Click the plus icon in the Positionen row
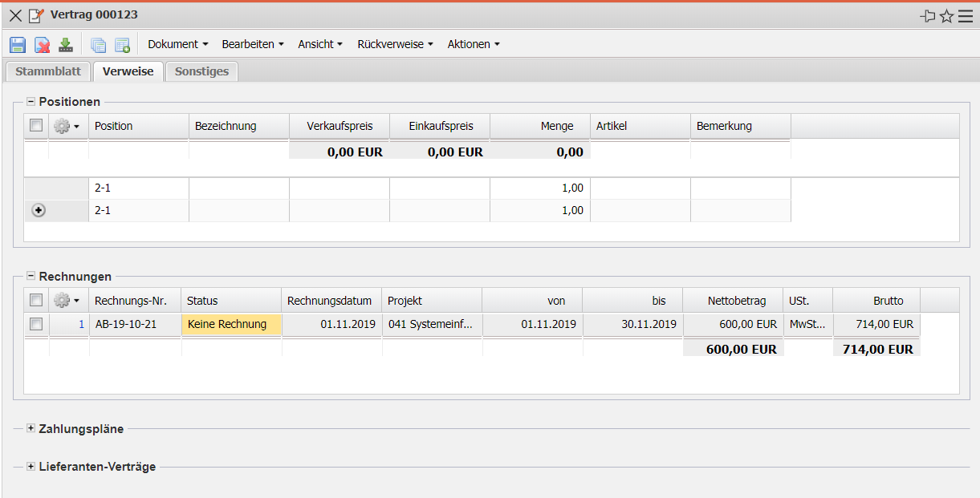Viewport: 980px width, 498px height. click(x=38, y=210)
